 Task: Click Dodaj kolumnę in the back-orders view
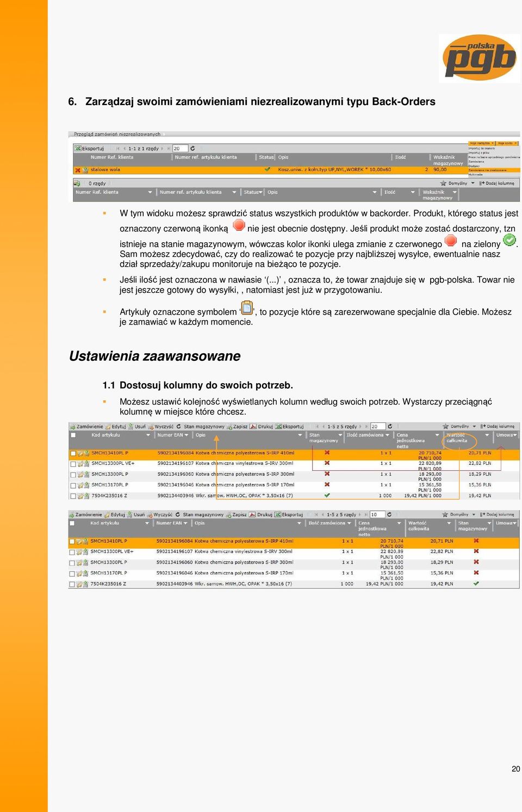[x=497, y=183]
